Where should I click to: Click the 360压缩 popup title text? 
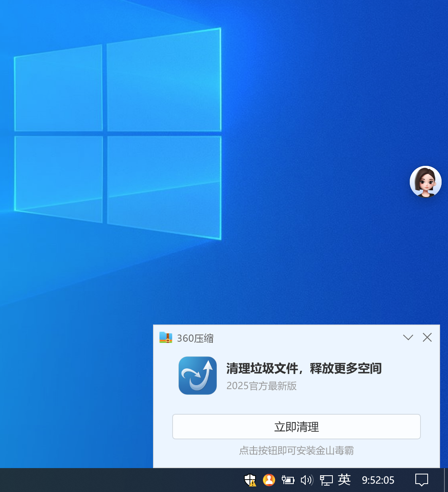[195, 338]
